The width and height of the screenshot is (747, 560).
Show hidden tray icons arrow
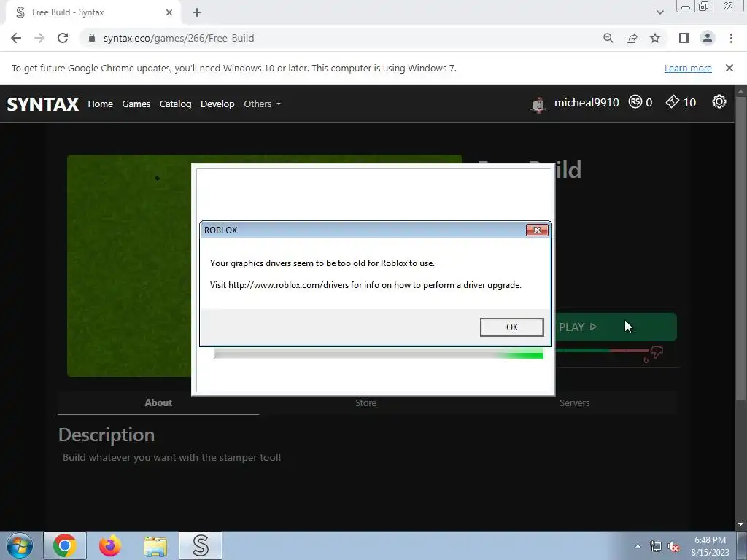(638, 546)
